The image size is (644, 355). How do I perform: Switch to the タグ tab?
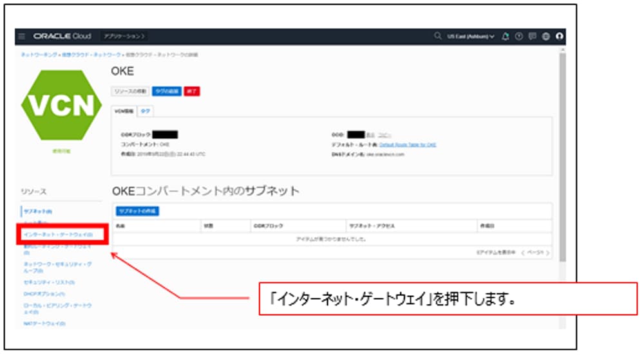146,111
